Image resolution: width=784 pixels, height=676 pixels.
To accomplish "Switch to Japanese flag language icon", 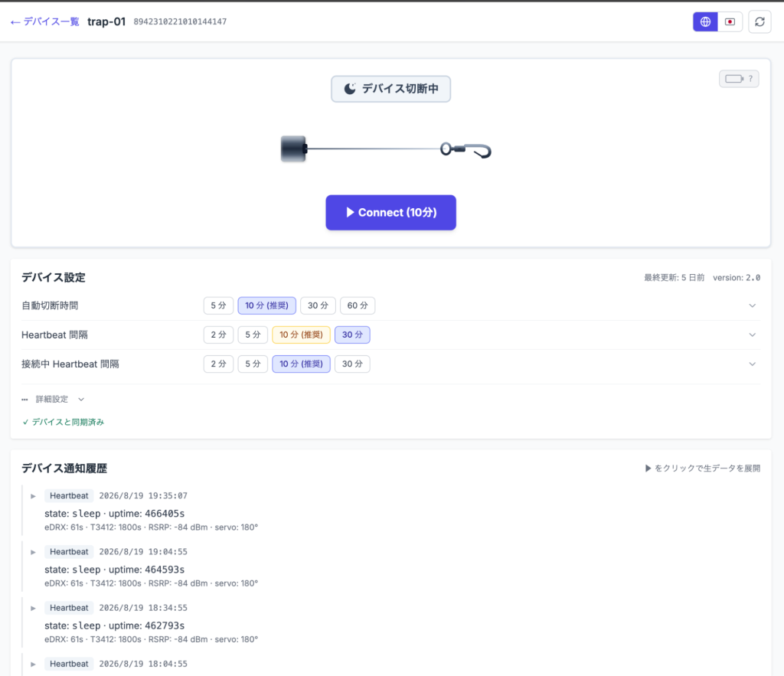I will pos(730,22).
